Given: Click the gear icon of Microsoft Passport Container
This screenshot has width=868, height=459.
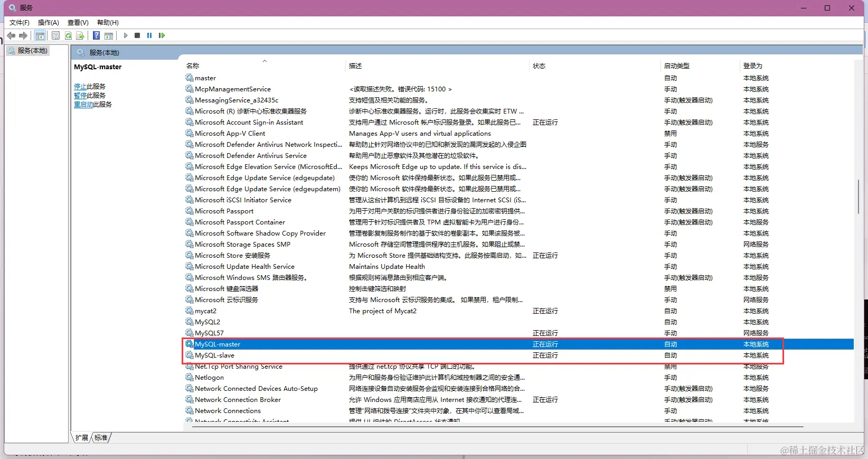Looking at the screenshot, I should click(190, 222).
